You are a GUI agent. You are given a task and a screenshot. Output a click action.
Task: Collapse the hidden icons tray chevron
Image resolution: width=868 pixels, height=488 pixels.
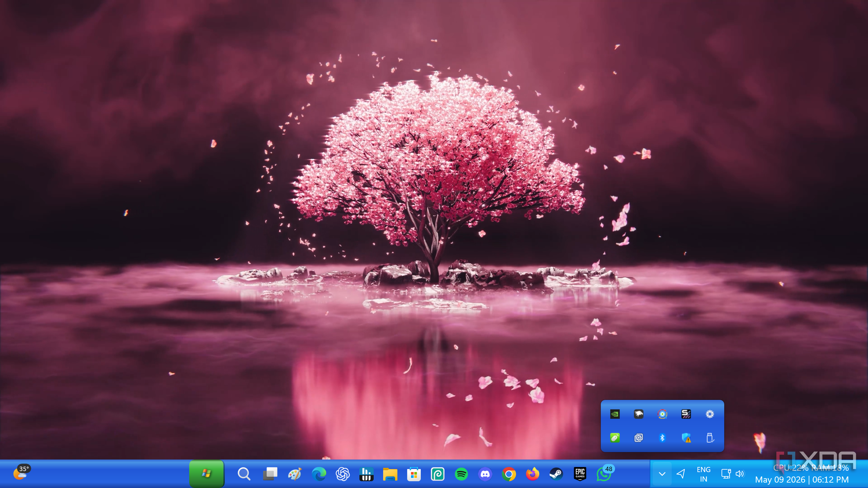(662, 474)
